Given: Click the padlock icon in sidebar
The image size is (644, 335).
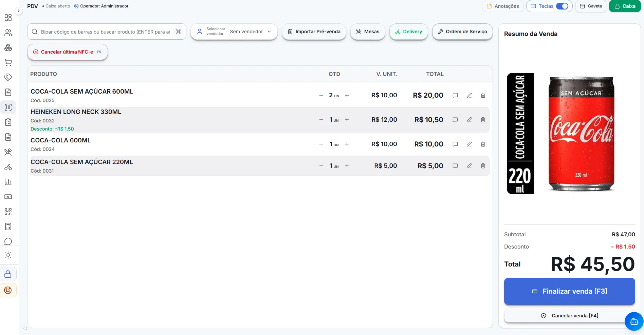Looking at the screenshot, I should [8, 274].
